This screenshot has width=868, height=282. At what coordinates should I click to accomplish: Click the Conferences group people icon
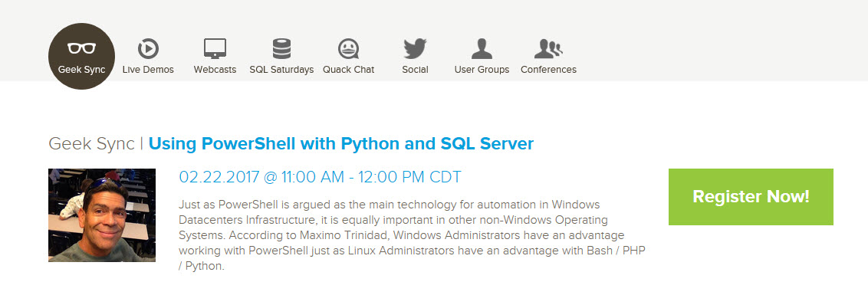(x=548, y=48)
